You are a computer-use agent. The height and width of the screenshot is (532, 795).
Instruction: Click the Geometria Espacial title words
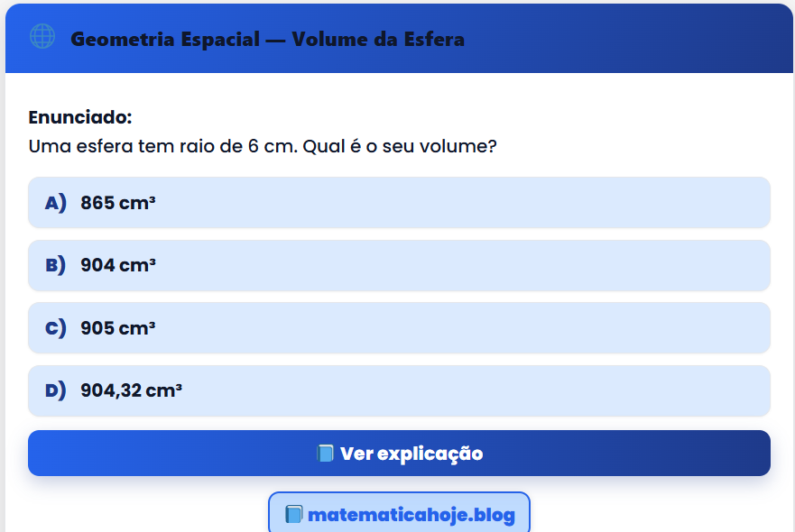pos(163,40)
